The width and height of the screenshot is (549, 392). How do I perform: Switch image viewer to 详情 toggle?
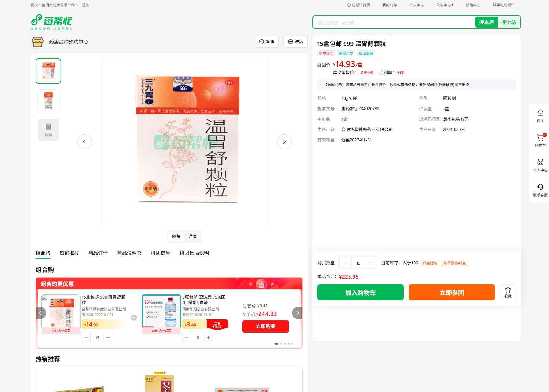click(192, 236)
